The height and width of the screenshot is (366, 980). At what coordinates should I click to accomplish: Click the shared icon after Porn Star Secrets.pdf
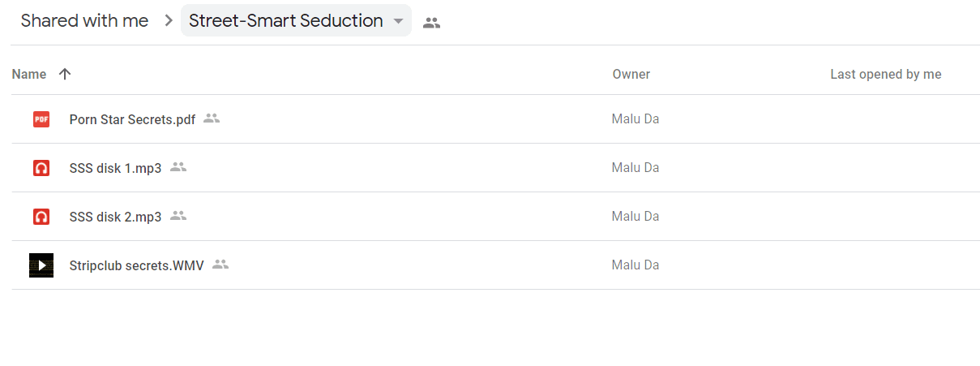point(212,118)
